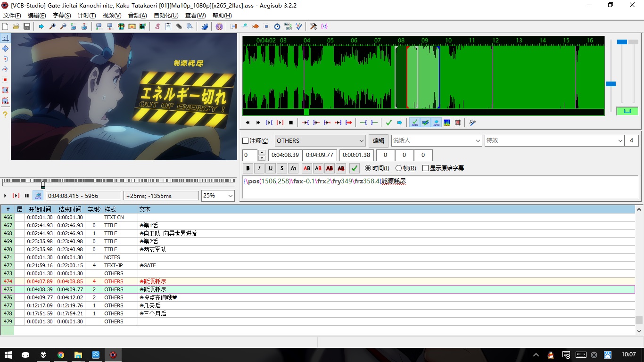
Task: Open the Styles Manager (pink S icon)
Action: [x=157, y=26]
